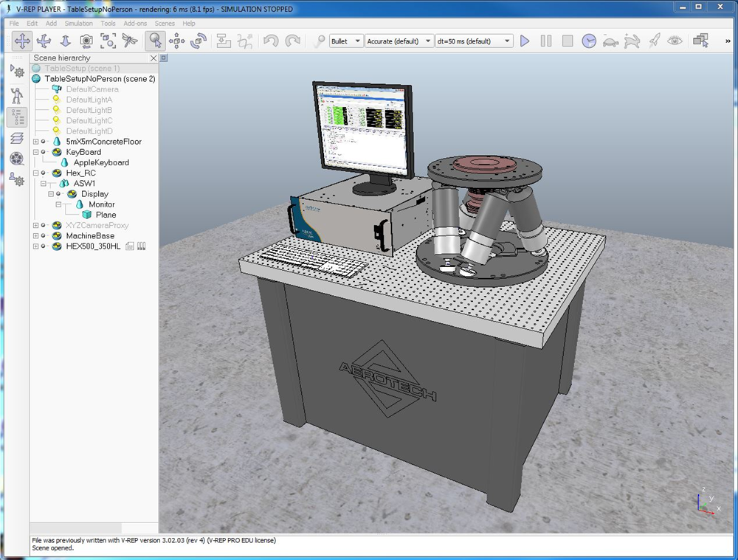
Task: Toggle the scene hierarchy sidebar button
Action: [x=18, y=117]
